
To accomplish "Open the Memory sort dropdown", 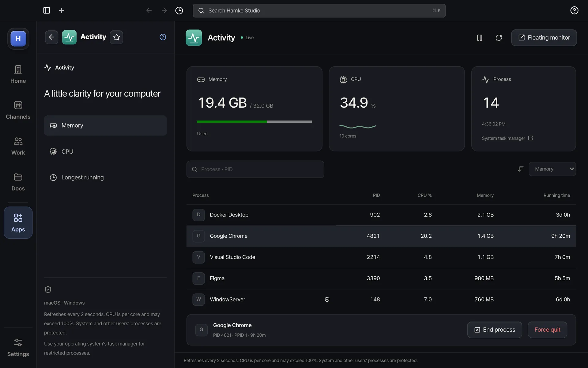I will coord(552,169).
